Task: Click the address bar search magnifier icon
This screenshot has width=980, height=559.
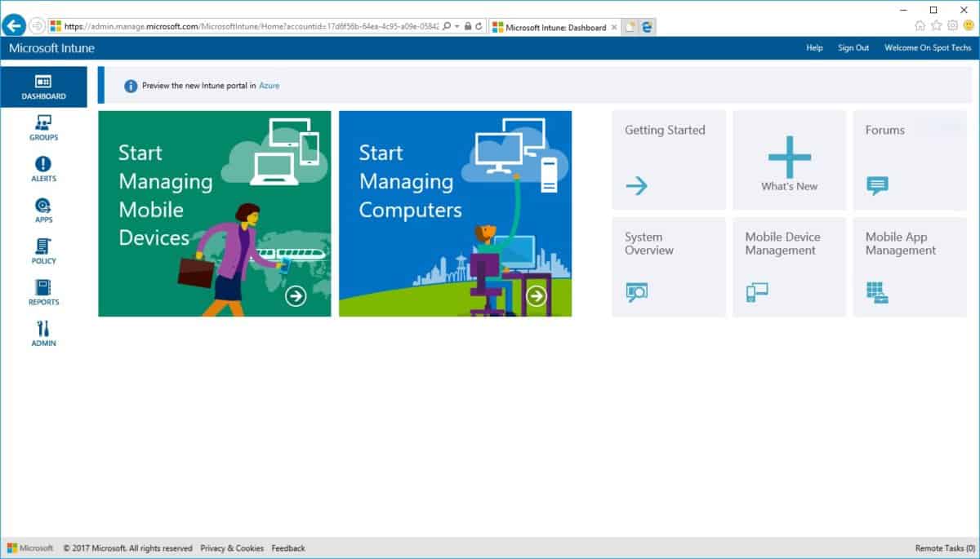Action: (447, 26)
